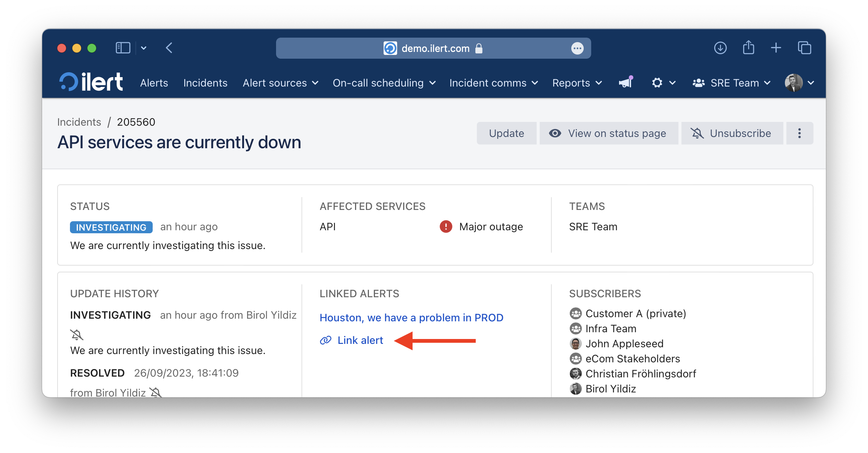Open the three-dot more actions menu
Image resolution: width=868 pixels, height=453 pixels.
click(800, 133)
